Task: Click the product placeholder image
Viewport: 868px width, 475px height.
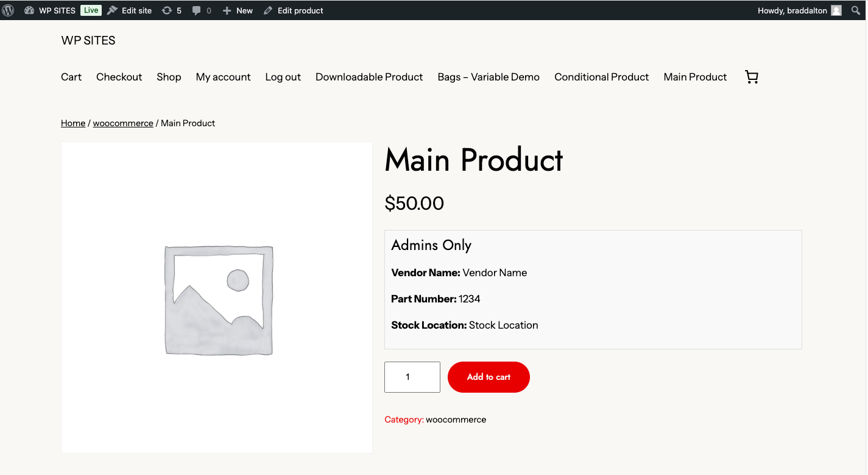Action: [217, 298]
